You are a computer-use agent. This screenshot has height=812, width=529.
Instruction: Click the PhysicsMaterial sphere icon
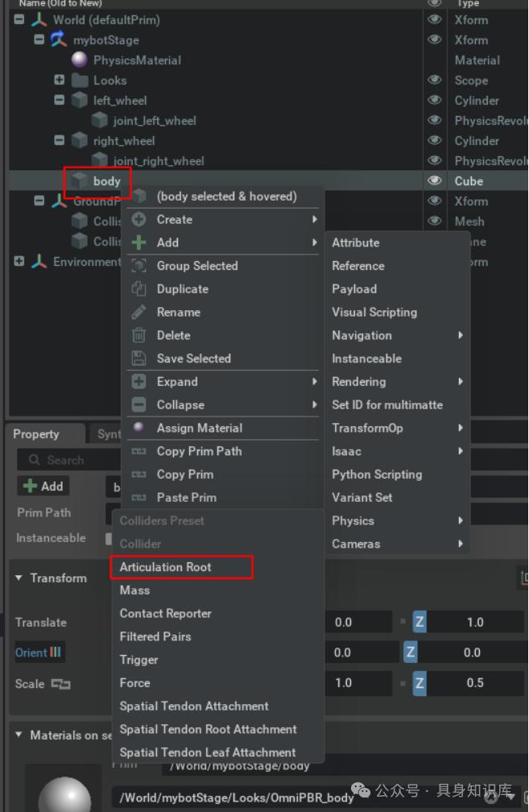point(79,60)
